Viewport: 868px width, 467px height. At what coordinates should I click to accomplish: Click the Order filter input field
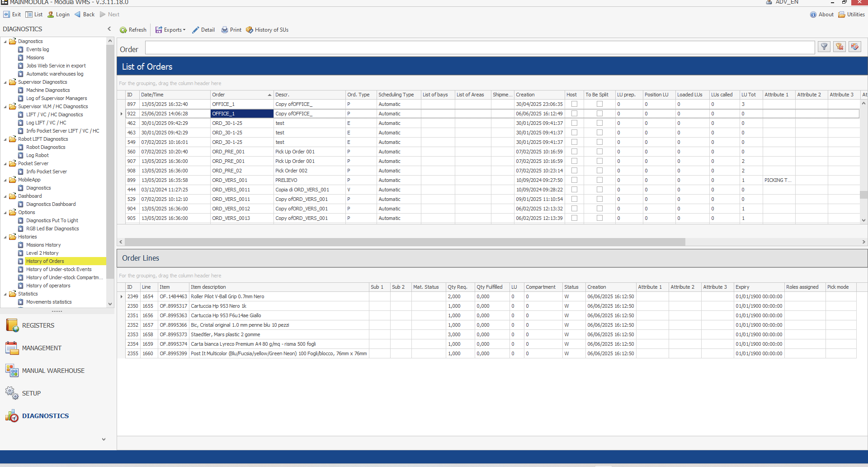[480, 48]
